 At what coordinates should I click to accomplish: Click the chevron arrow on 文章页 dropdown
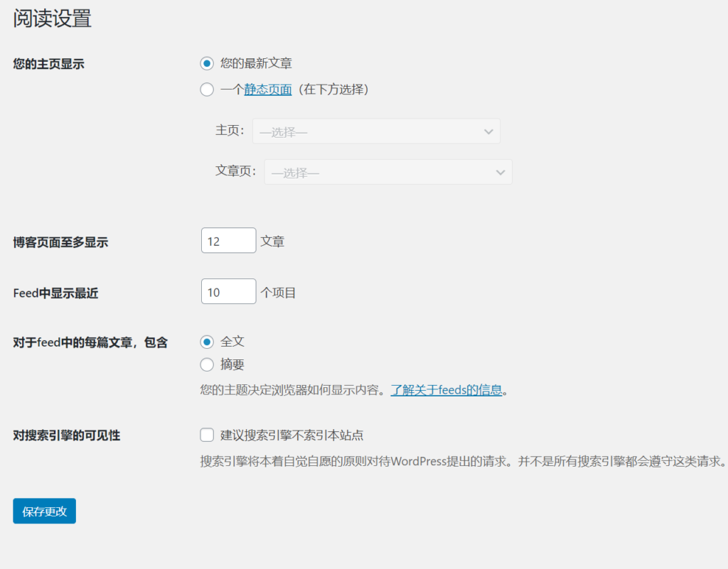500,172
